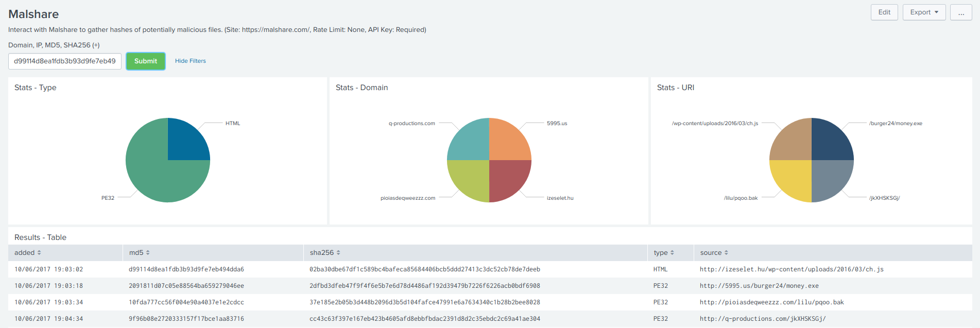This screenshot has height=328, width=980.
Task: Sort table by sha256 column arrow
Action: 338,253
